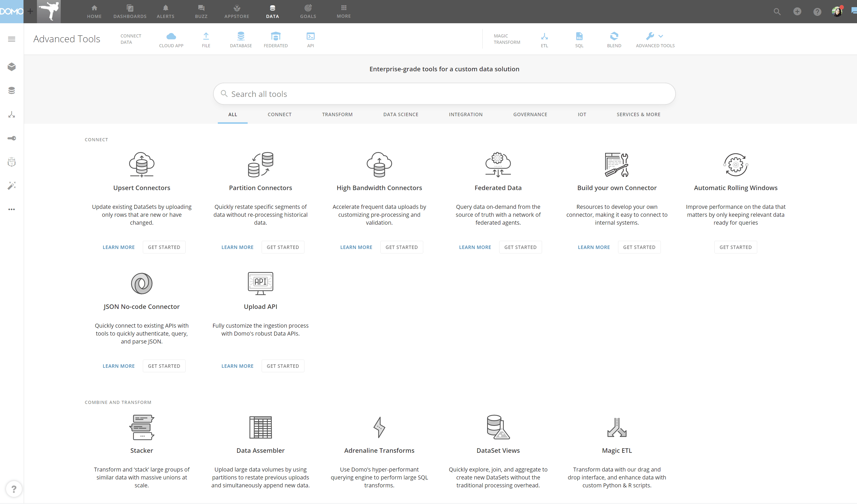
Task: Click the plus add icon in top bar
Action: 797,12
